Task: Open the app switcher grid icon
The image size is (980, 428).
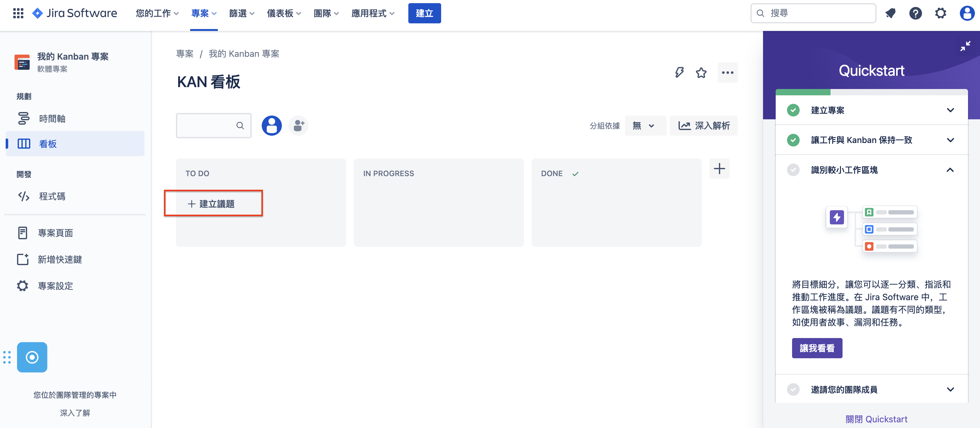Action: (18, 13)
